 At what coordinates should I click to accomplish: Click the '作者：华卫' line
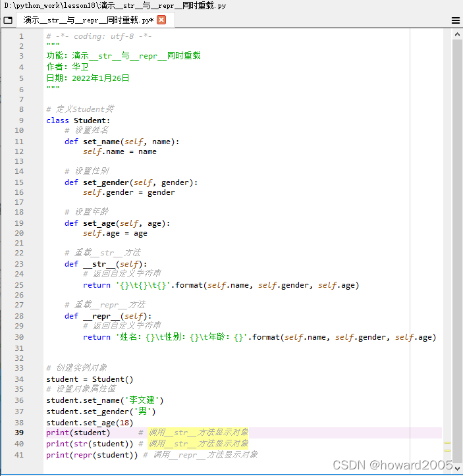[67, 66]
